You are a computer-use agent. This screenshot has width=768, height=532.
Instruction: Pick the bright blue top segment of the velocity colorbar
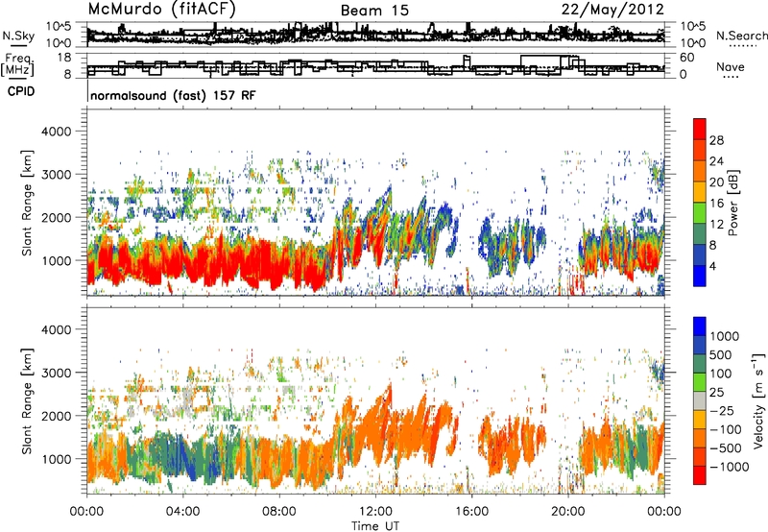click(700, 326)
